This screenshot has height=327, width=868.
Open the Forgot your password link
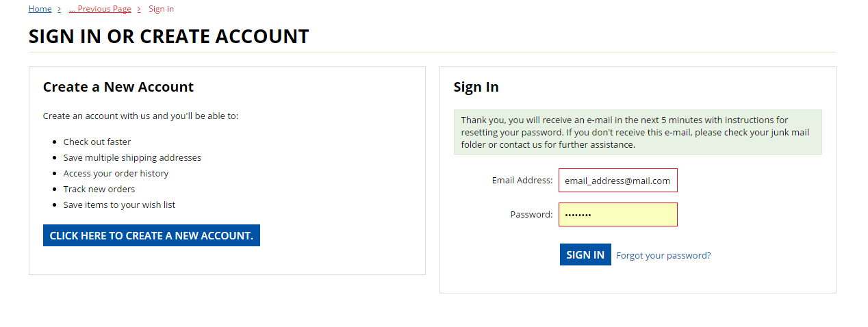click(x=663, y=255)
